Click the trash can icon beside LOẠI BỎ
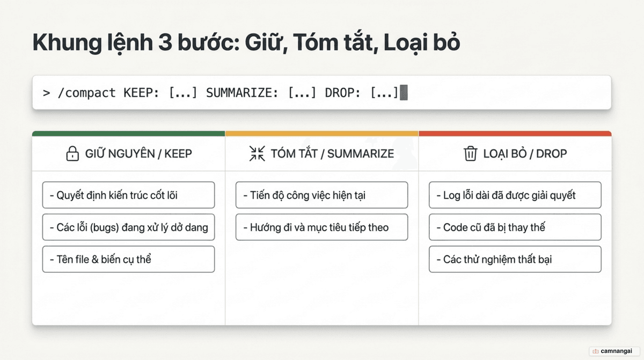This screenshot has height=360, width=644. 470,154
